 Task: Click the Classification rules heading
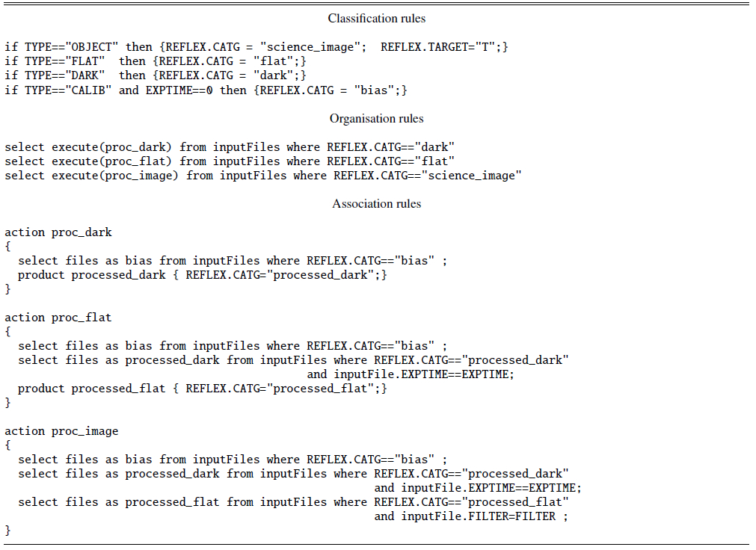point(377,19)
